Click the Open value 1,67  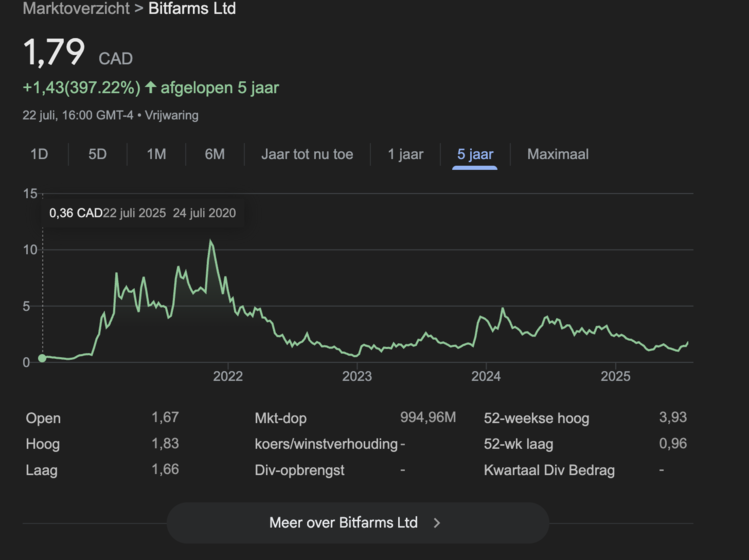point(165,418)
